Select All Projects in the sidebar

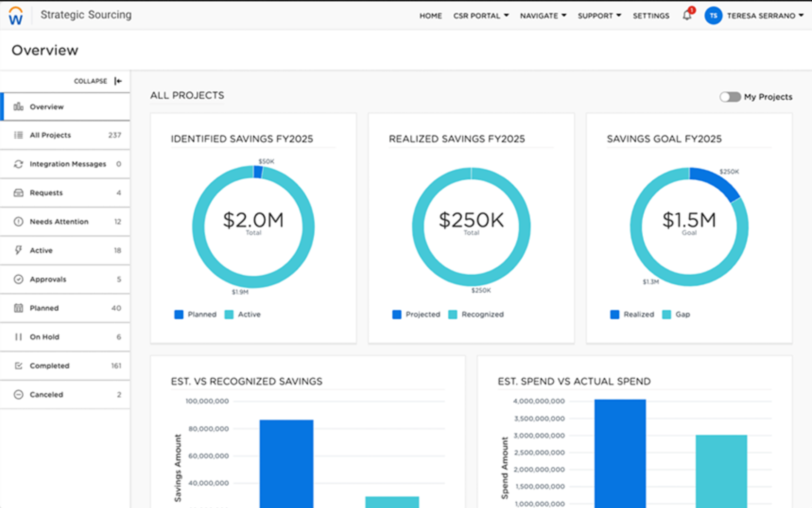click(x=65, y=135)
